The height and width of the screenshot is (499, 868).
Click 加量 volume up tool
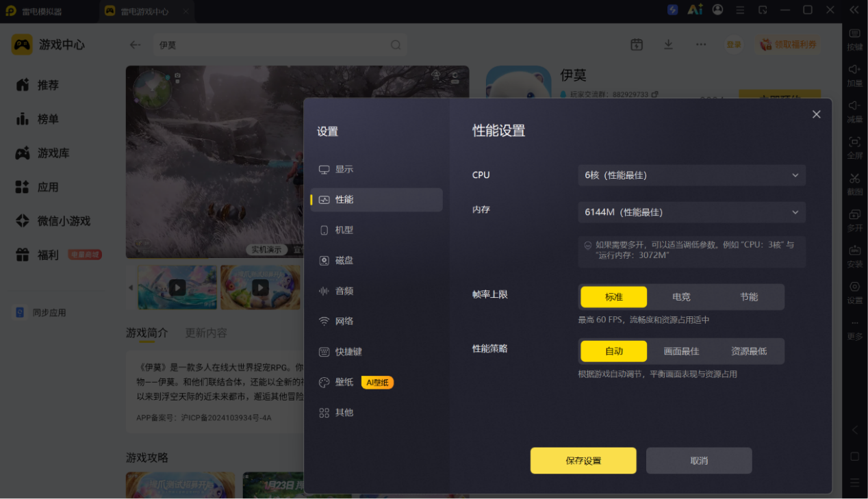855,75
